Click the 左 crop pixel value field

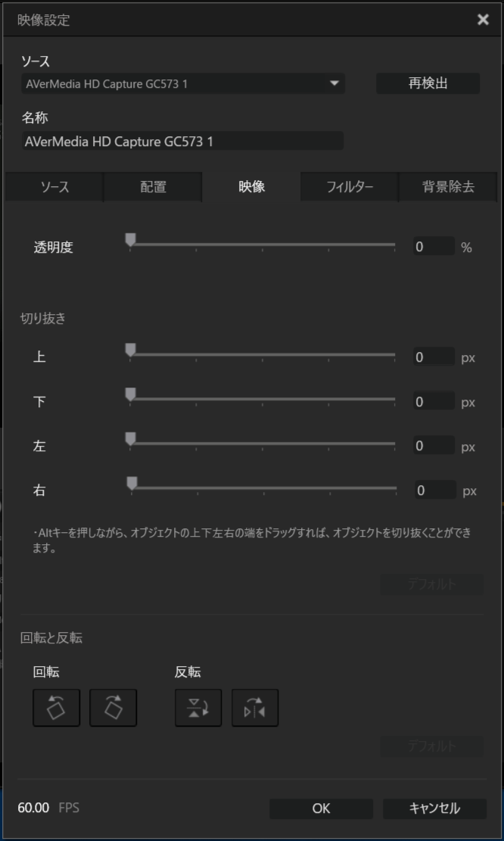tap(434, 446)
